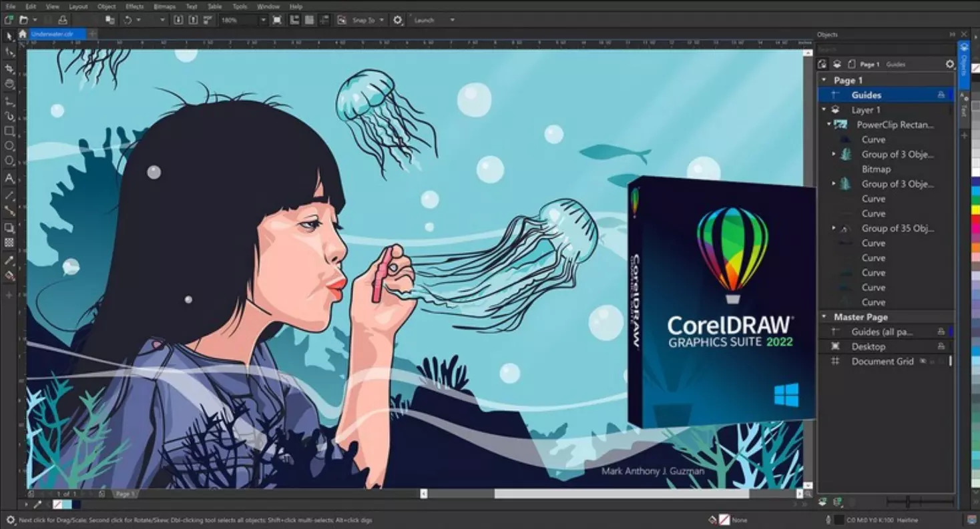980x529 pixels.
Task: Switch to the Underwater.cdr document tab
Action: 56,34
